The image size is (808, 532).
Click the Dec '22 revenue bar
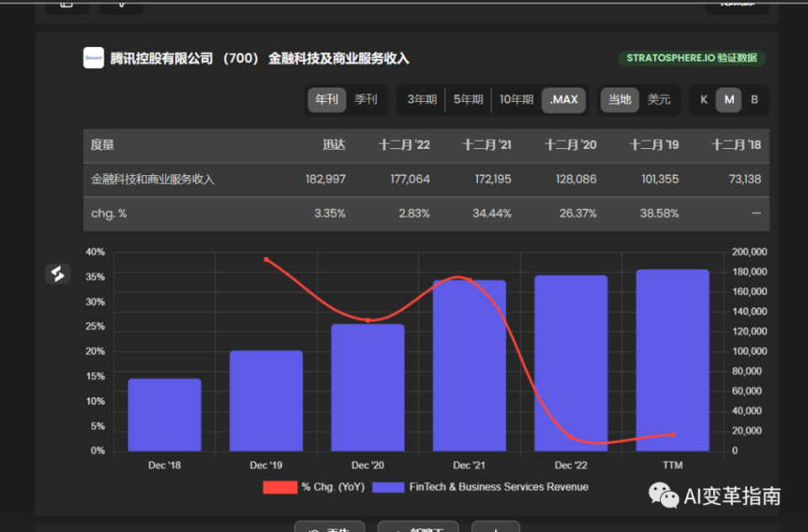pyautogui.click(x=571, y=364)
